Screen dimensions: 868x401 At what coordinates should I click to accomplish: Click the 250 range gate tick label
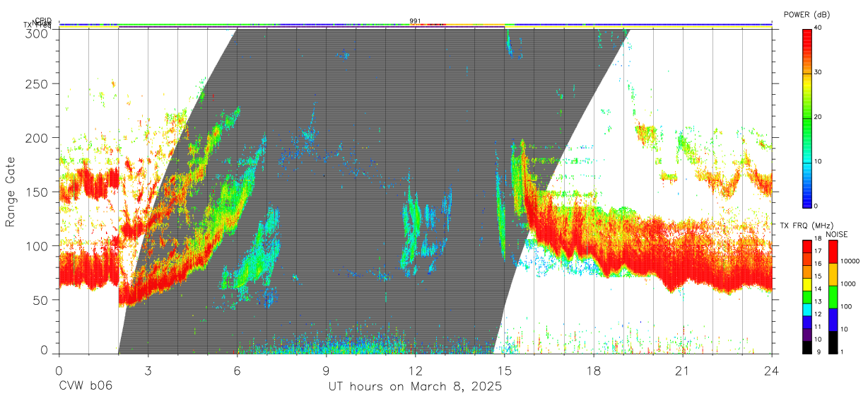pyautogui.click(x=37, y=84)
